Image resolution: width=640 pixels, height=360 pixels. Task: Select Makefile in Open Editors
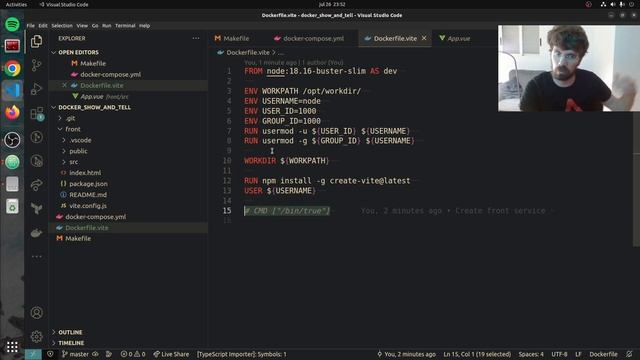click(x=128, y=63)
